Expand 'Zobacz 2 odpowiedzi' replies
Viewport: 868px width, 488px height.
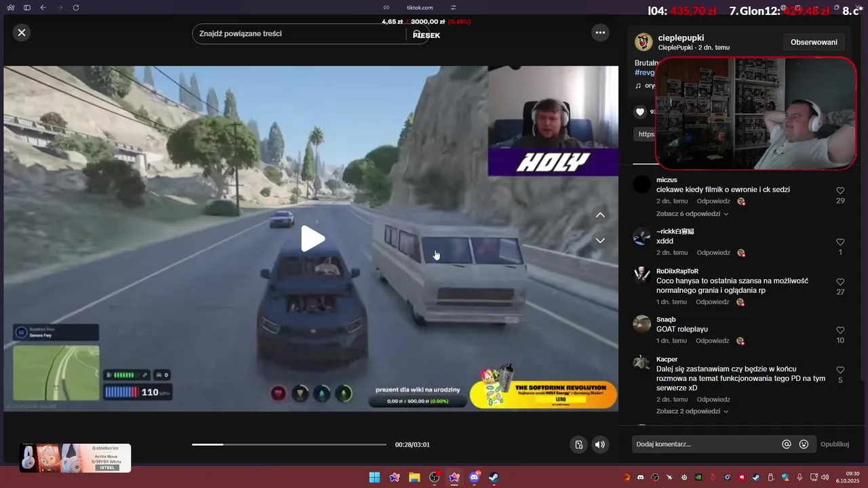692,411
